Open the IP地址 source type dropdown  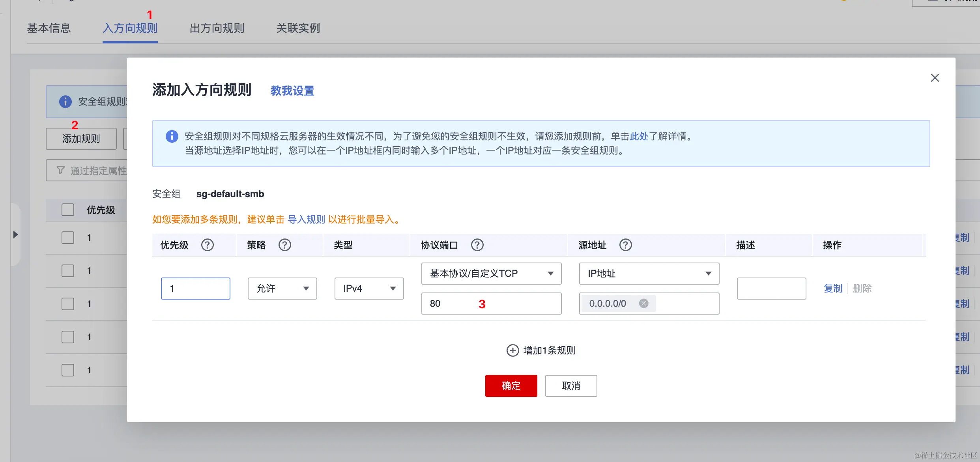point(649,274)
